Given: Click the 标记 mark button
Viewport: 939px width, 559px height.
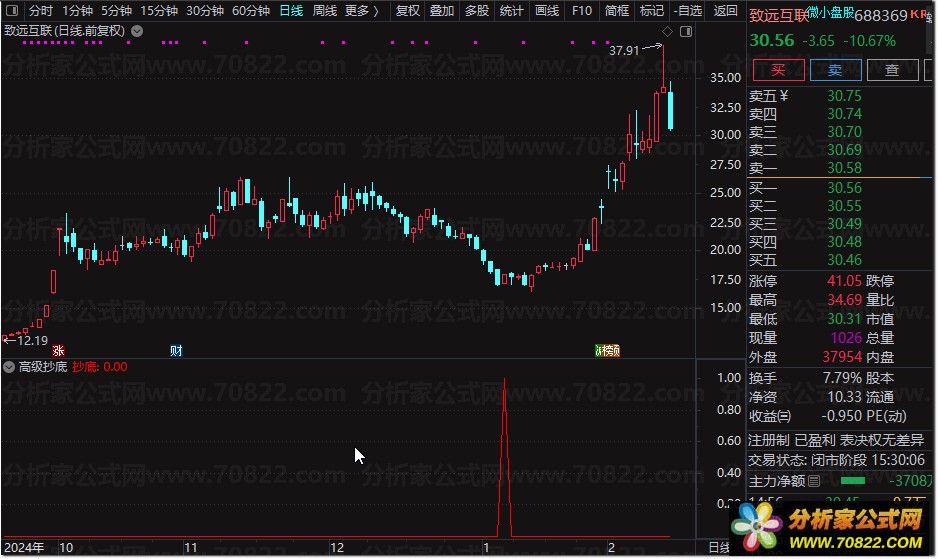Looking at the screenshot, I should pos(652,11).
